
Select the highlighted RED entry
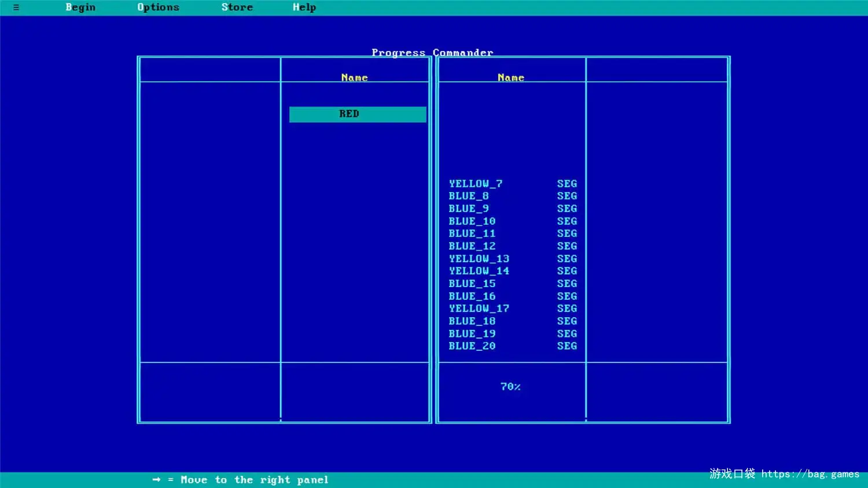pos(358,114)
